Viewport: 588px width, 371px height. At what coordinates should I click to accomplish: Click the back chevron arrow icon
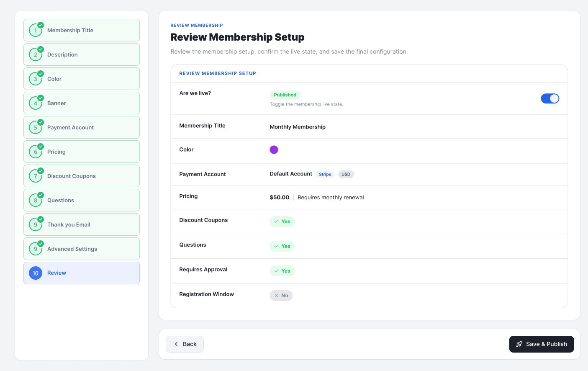click(x=176, y=344)
